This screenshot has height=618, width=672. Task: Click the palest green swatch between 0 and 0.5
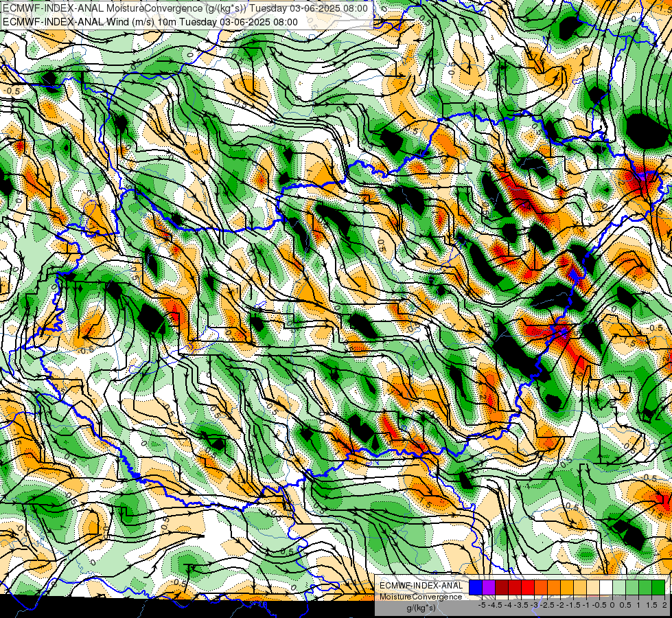click(x=619, y=587)
